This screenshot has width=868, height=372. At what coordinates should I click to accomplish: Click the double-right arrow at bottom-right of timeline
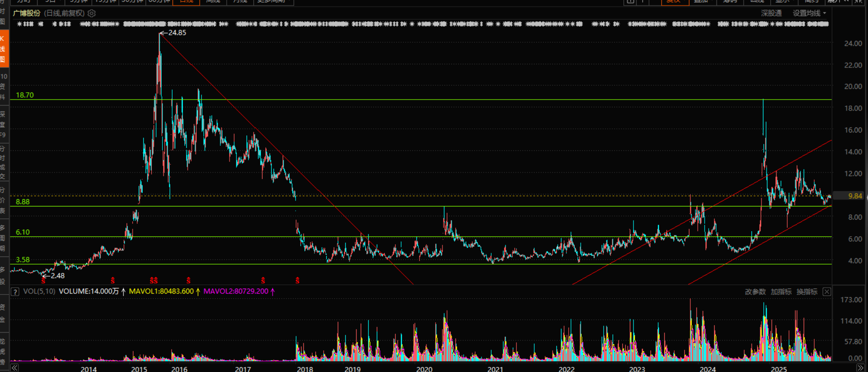point(861,368)
